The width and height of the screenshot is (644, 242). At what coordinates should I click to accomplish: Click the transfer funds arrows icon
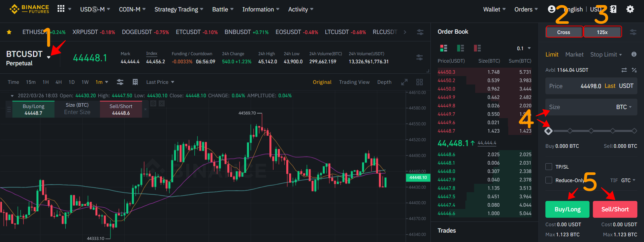(x=624, y=70)
